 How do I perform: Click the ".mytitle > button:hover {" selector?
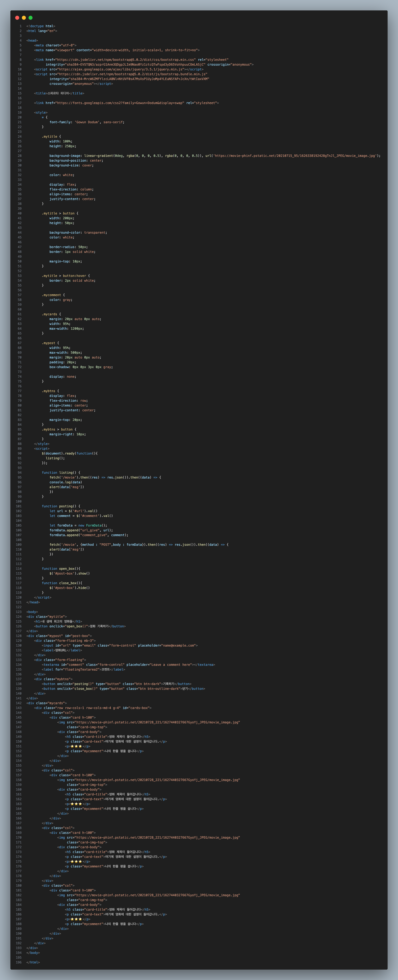point(66,276)
